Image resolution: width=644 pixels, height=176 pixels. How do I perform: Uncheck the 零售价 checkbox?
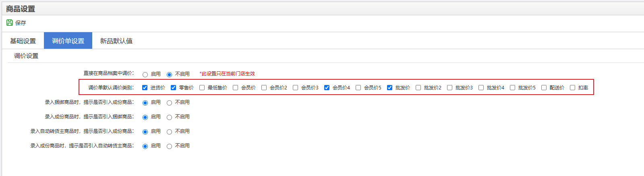[x=173, y=87]
